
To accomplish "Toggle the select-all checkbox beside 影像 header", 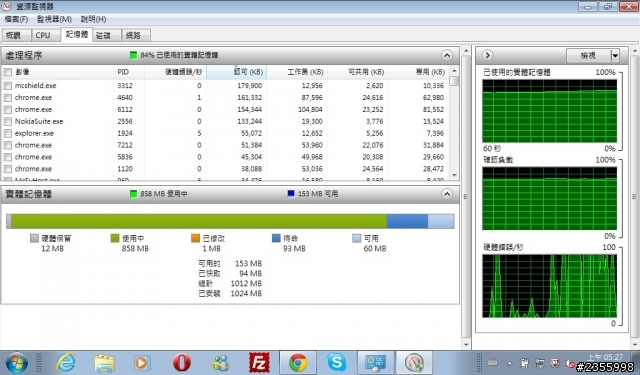I will click(x=8, y=72).
